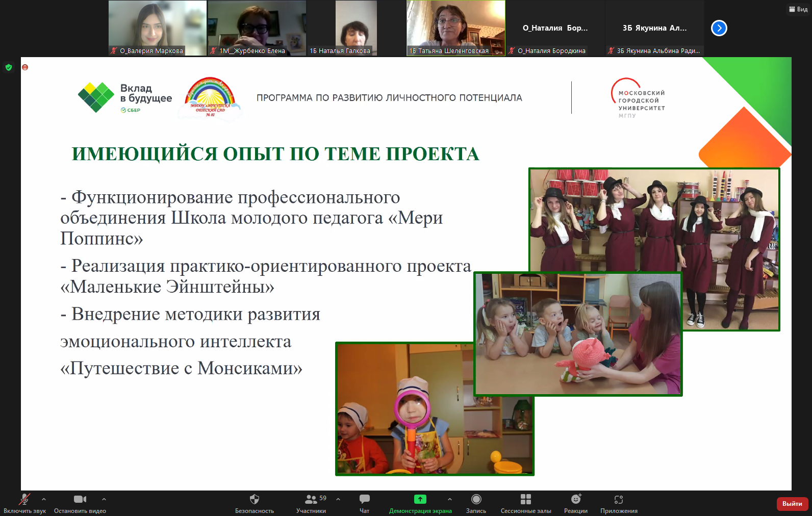
Task: Expand share options arrow beside Демонстрация экрана
Action: (450, 499)
